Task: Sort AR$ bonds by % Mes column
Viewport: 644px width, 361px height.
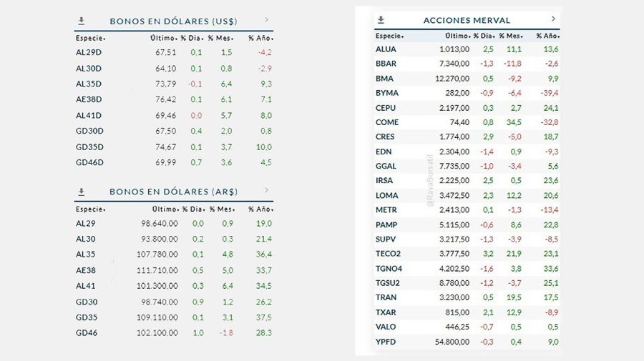Action: click(222, 209)
